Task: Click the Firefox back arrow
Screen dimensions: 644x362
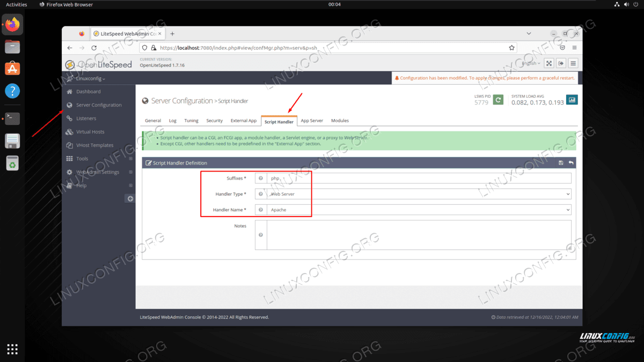Action: tap(70, 48)
